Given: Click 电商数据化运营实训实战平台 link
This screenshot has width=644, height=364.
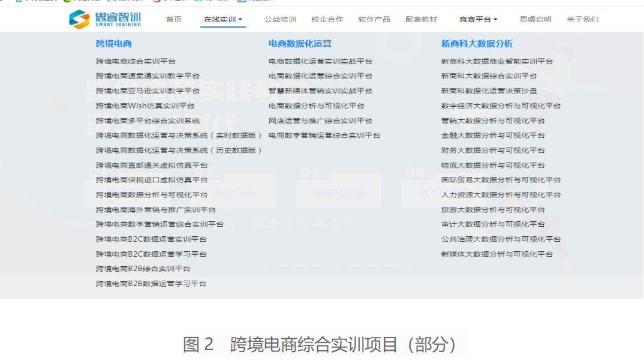Looking at the screenshot, I should click(x=320, y=61).
